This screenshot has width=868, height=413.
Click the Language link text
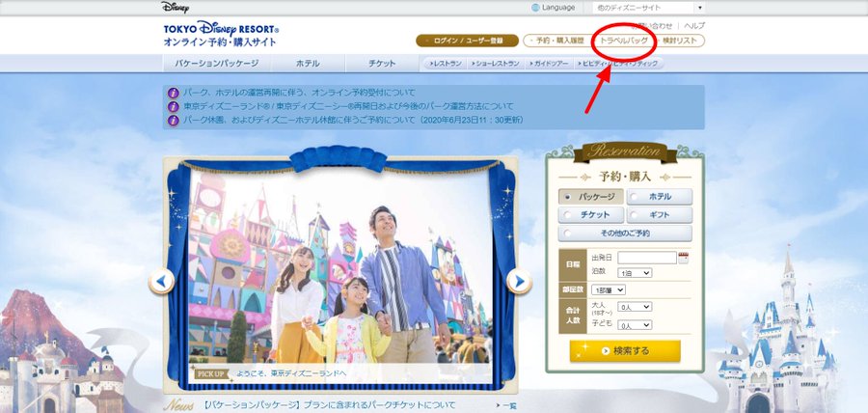click(558, 8)
